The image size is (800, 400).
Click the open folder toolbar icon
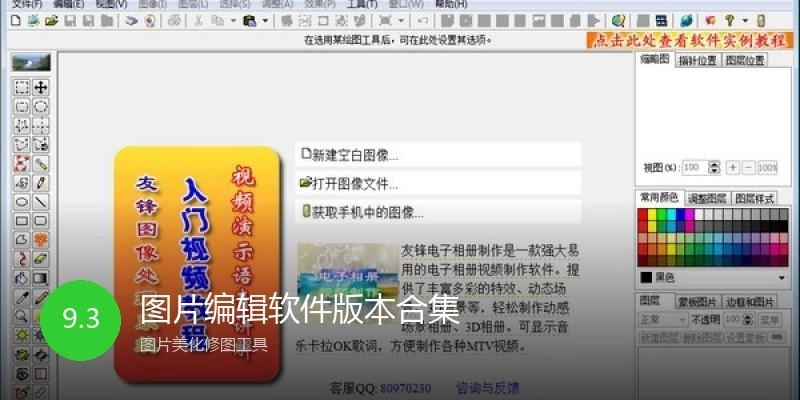[51, 21]
